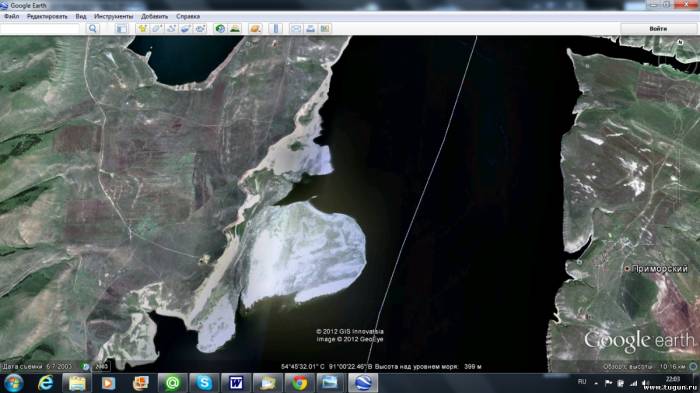Screen dimensions: 700x393
Task: Click the search magnifier button
Action: (x=92, y=29)
